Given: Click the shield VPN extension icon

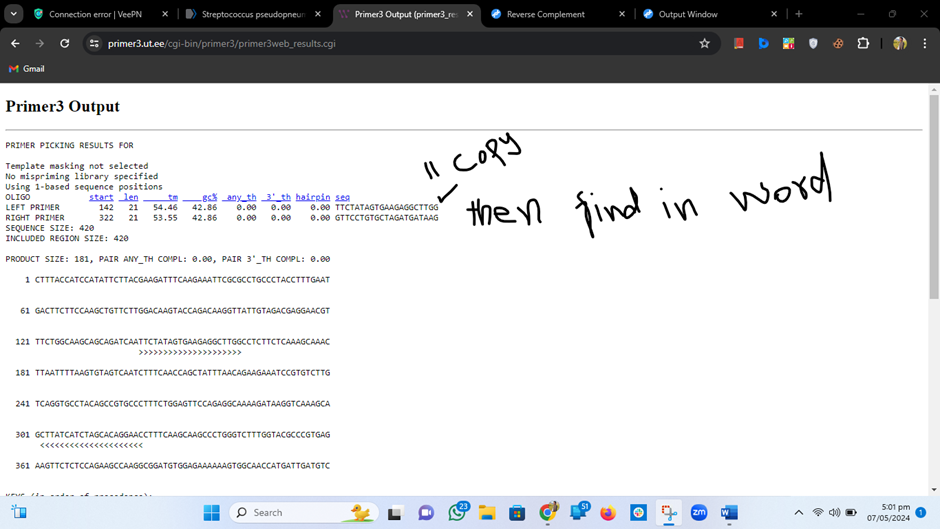Looking at the screenshot, I should click(813, 43).
